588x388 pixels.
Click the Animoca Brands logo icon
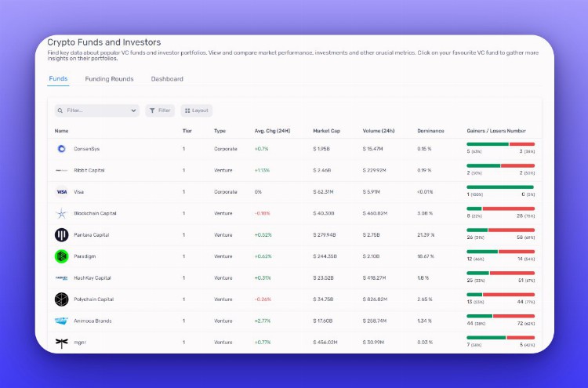61,321
